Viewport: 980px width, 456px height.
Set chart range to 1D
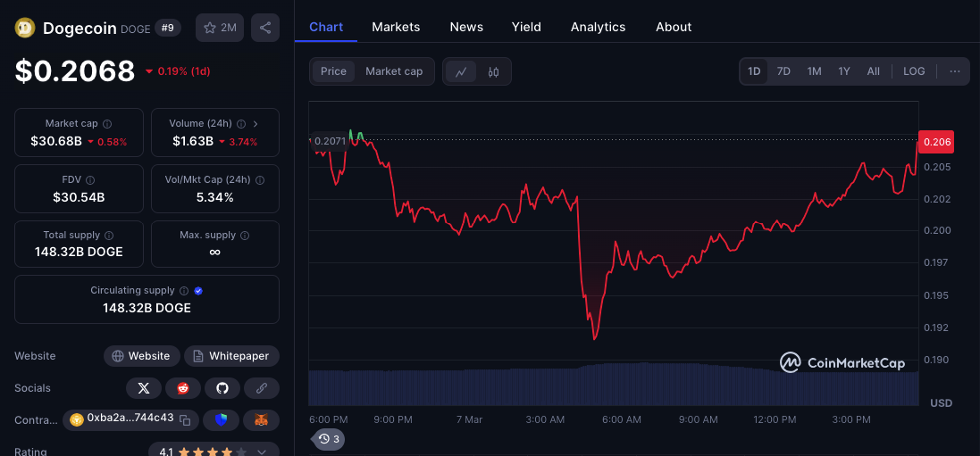pos(754,71)
